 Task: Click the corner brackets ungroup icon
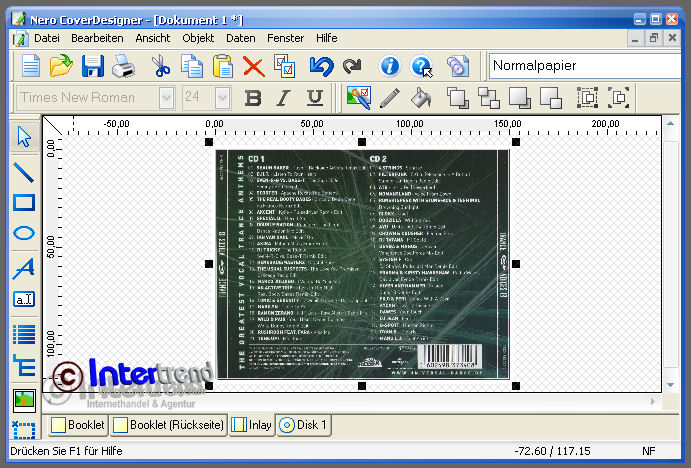[619, 97]
